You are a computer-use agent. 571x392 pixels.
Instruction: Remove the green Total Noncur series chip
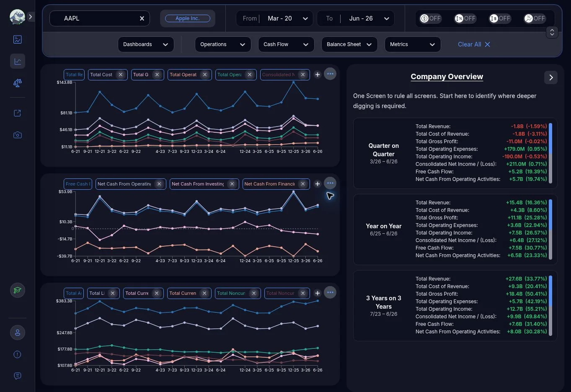pyautogui.click(x=254, y=293)
